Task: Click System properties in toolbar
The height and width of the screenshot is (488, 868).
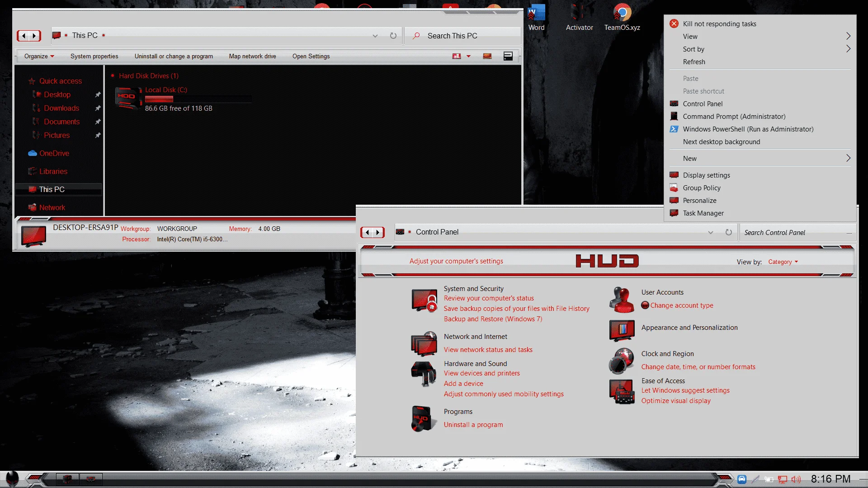Action: click(x=94, y=56)
